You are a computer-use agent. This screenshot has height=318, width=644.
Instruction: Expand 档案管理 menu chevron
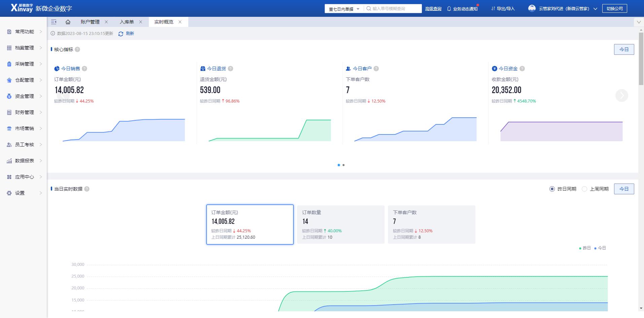(x=41, y=48)
